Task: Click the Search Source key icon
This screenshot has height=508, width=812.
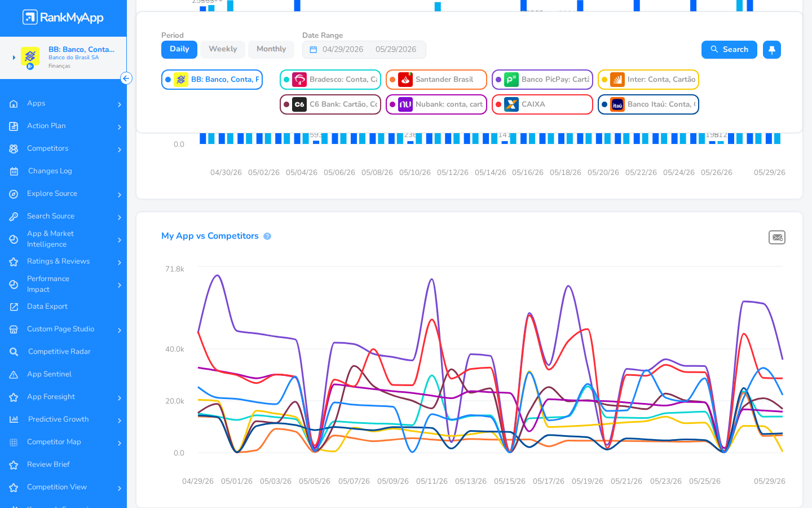Action: click(x=14, y=217)
